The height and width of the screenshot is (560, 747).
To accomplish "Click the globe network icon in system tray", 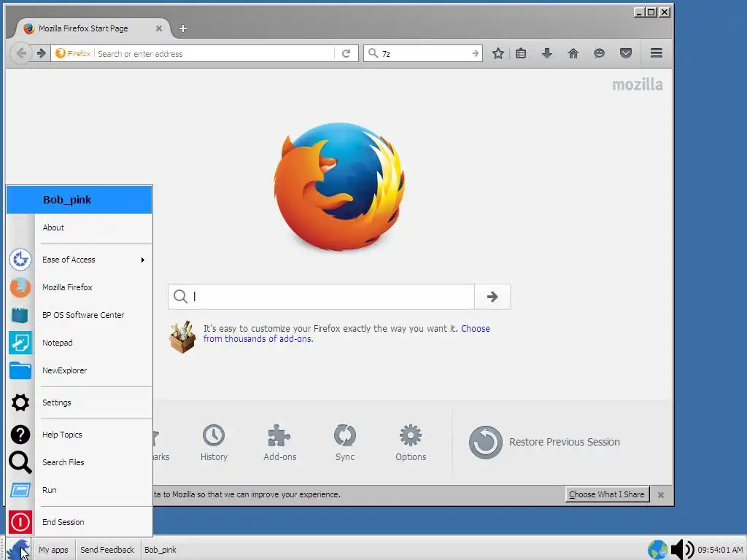I will 657,550.
